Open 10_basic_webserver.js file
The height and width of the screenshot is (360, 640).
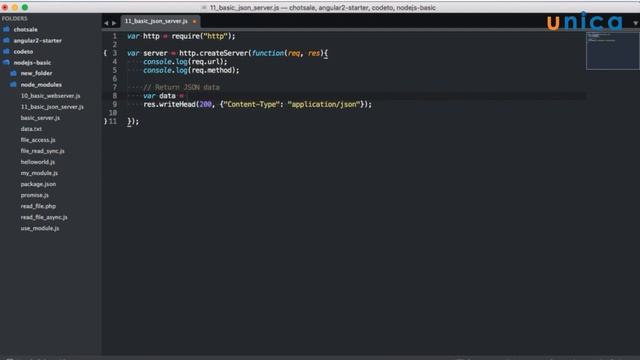click(51, 96)
